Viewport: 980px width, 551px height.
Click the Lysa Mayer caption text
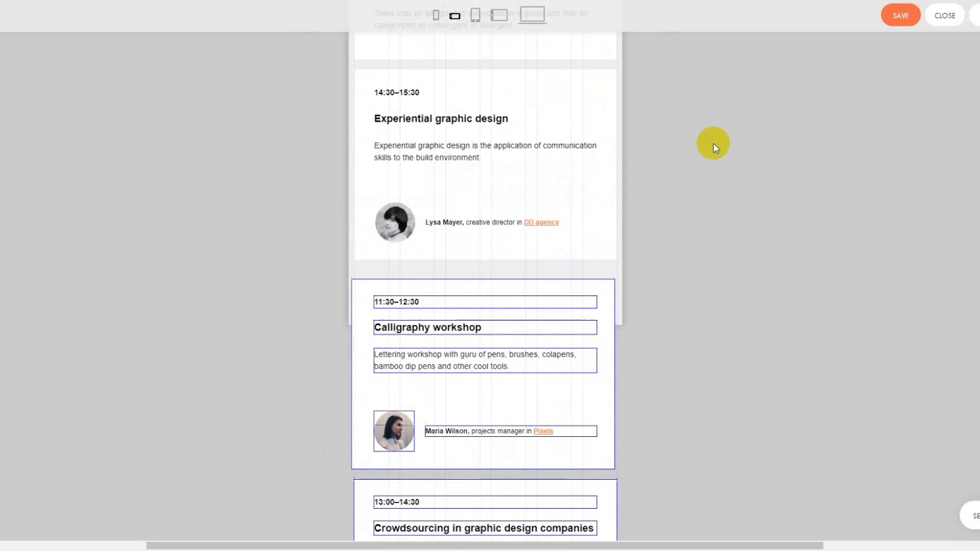point(492,222)
